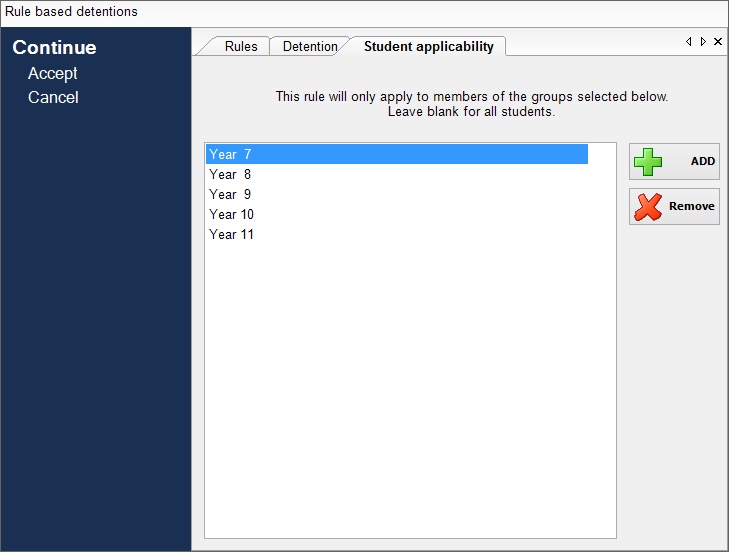Select Year 8 in the group list
The image size is (729, 552).
click(397, 174)
